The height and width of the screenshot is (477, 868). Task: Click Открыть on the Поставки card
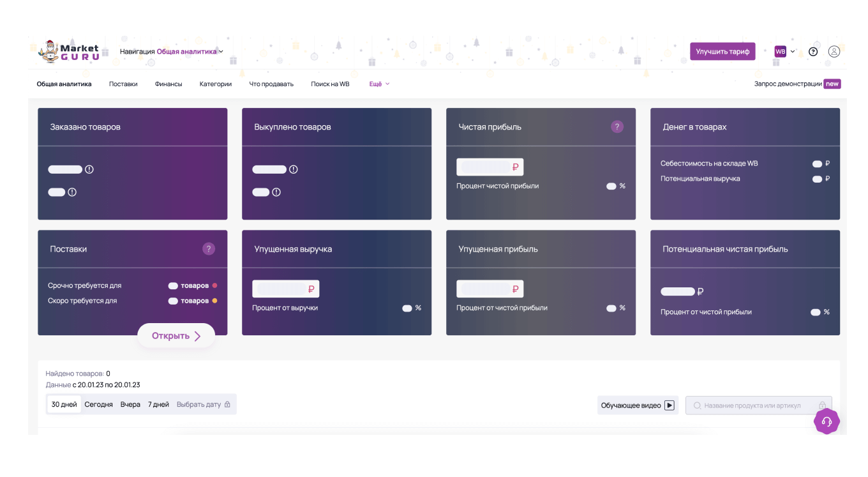pos(176,335)
